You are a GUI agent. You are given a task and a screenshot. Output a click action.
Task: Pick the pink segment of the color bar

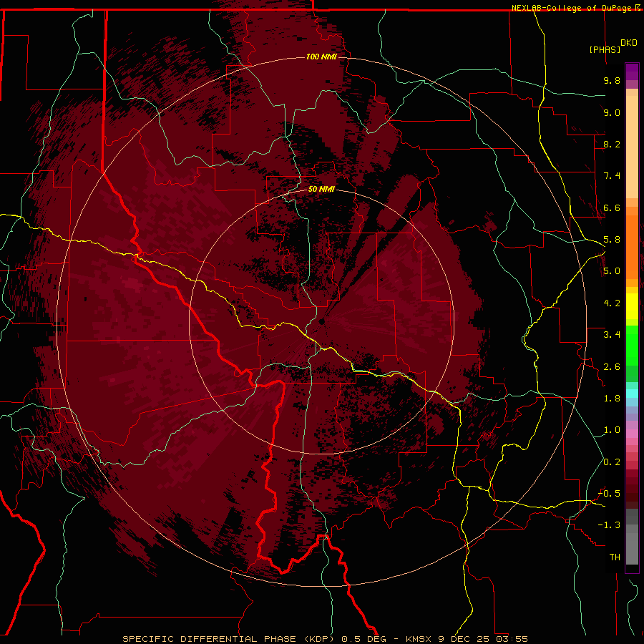632,434
